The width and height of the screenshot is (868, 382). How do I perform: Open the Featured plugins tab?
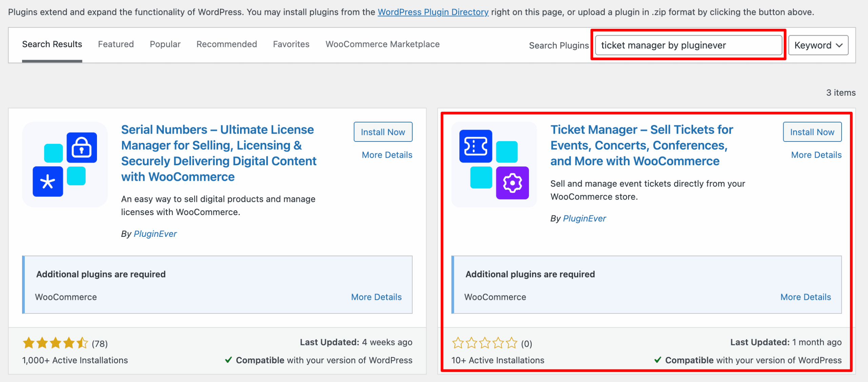(116, 44)
